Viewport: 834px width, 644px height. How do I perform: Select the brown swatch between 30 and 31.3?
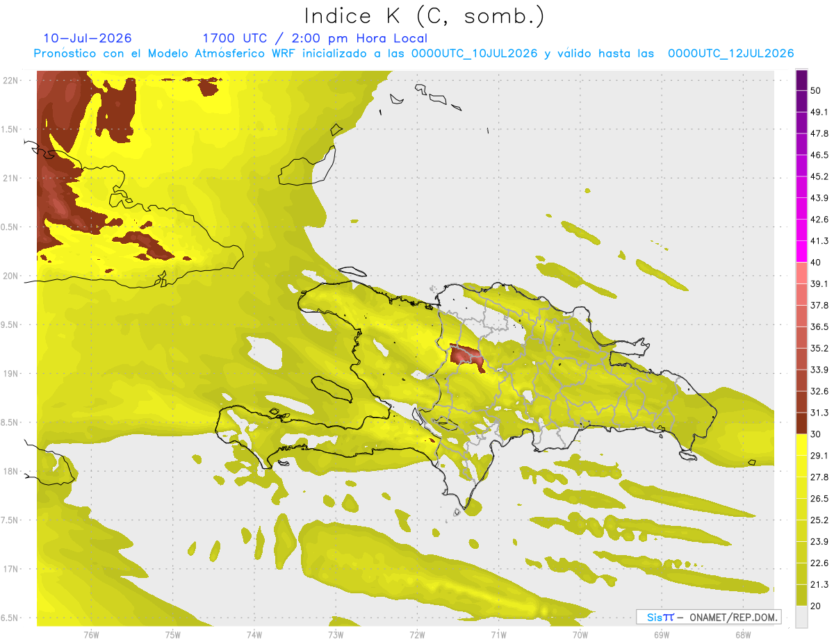801,423
